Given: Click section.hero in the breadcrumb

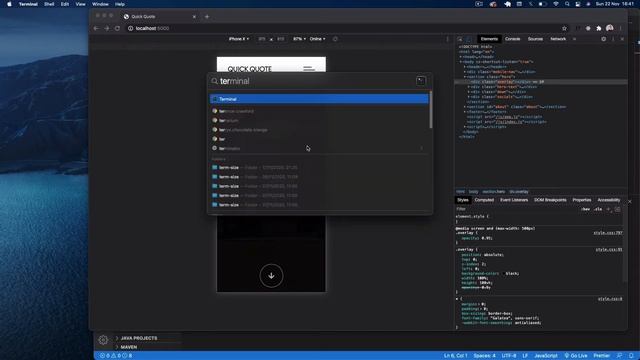Looking at the screenshot, I should point(493,191).
